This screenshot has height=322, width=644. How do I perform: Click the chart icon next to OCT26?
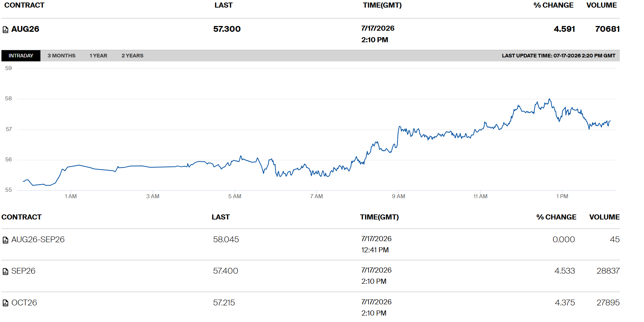pyautogui.click(x=5, y=303)
